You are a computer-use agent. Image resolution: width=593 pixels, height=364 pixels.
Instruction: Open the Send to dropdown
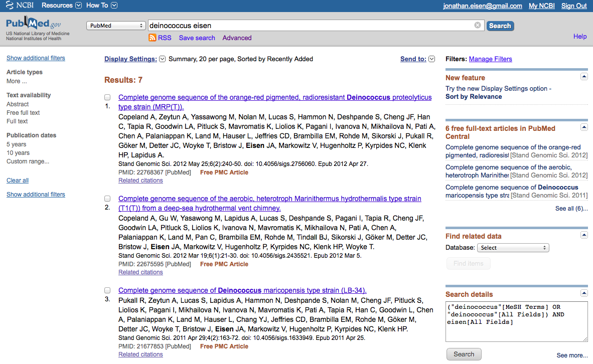pos(431,59)
